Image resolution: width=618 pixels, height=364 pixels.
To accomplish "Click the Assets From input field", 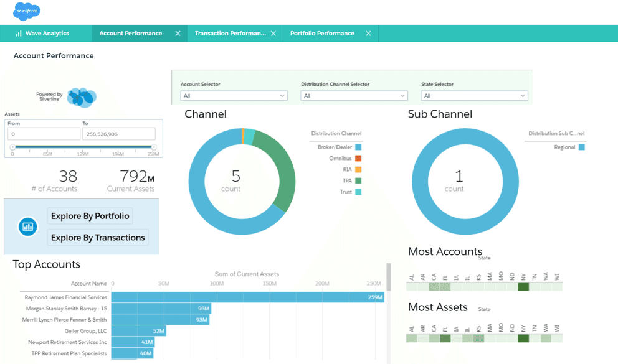I will coord(44,133).
